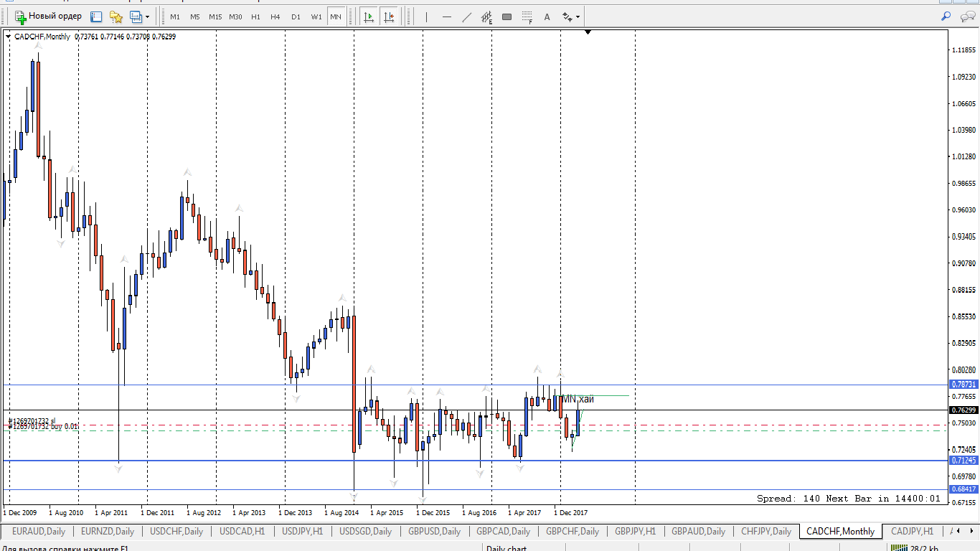Image resolution: width=980 pixels, height=551 pixels.
Task: Open the CADJPY,H1 chart tab
Action: pos(912,532)
